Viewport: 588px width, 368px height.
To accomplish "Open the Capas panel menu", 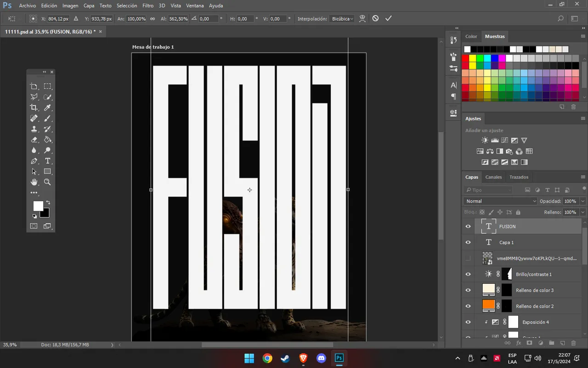I will (583, 177).
